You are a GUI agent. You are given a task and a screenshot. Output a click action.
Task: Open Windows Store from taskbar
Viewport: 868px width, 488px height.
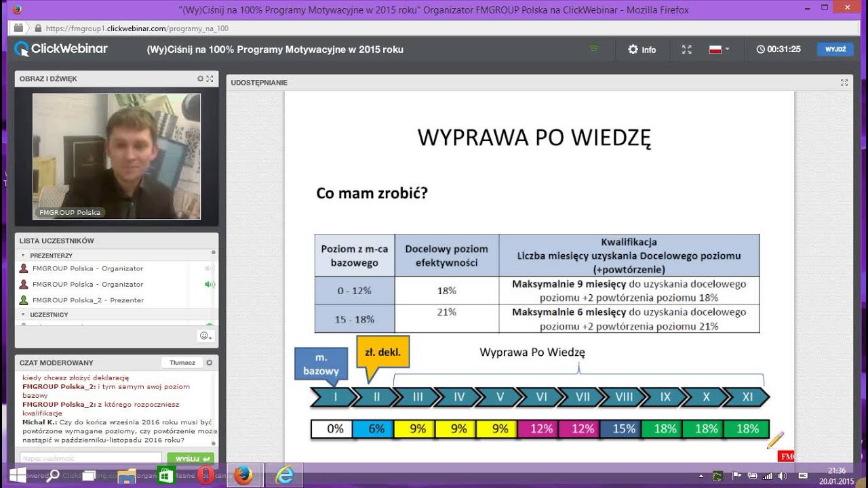tap(165, 475)
